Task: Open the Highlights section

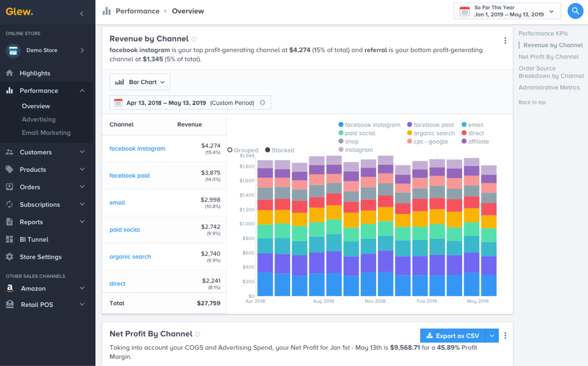Action: pos(35,73)
